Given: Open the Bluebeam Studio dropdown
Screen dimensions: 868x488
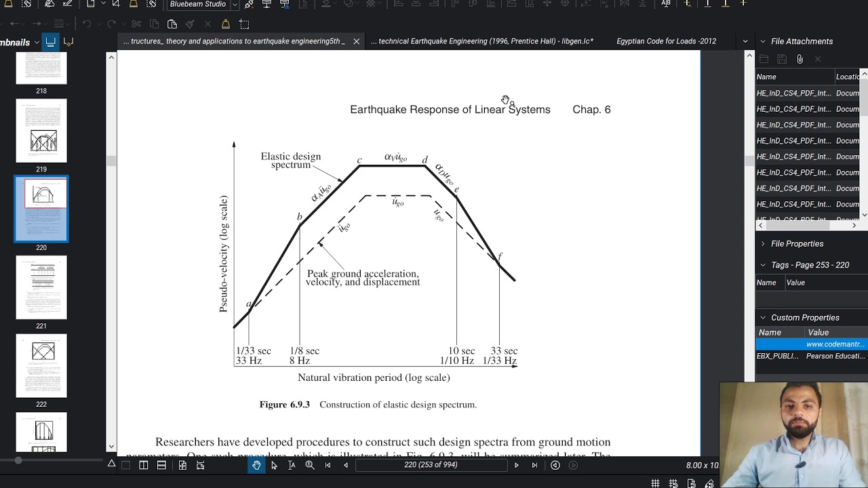Looking at the screenshot, I should [235, 5].
